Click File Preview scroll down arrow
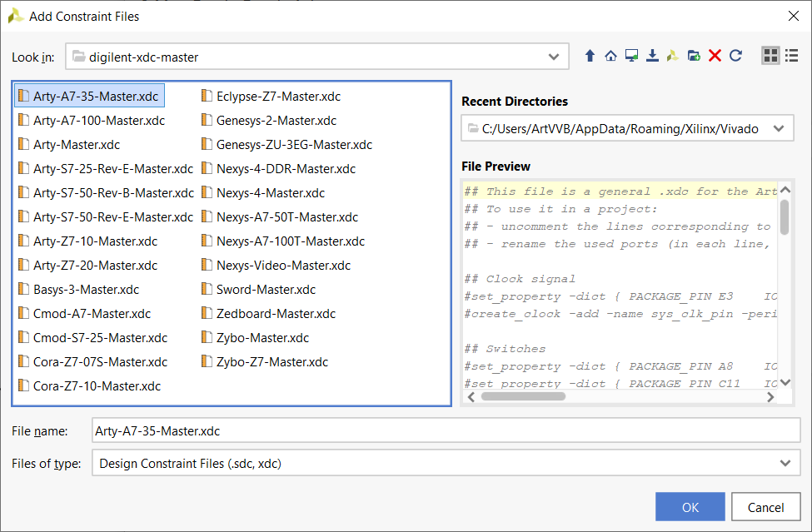 coord(785,382)
